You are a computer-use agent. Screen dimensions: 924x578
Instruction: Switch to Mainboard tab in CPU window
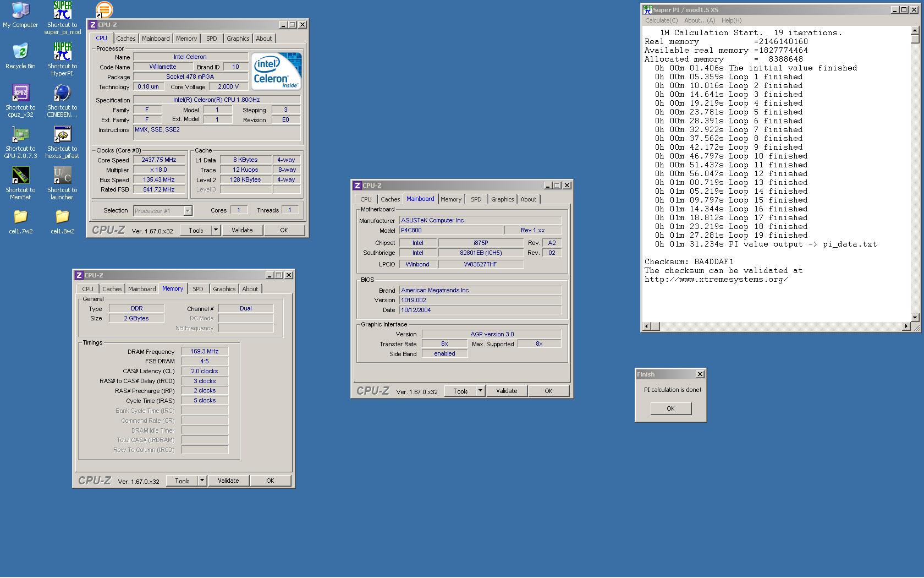[x=156, y=39]
